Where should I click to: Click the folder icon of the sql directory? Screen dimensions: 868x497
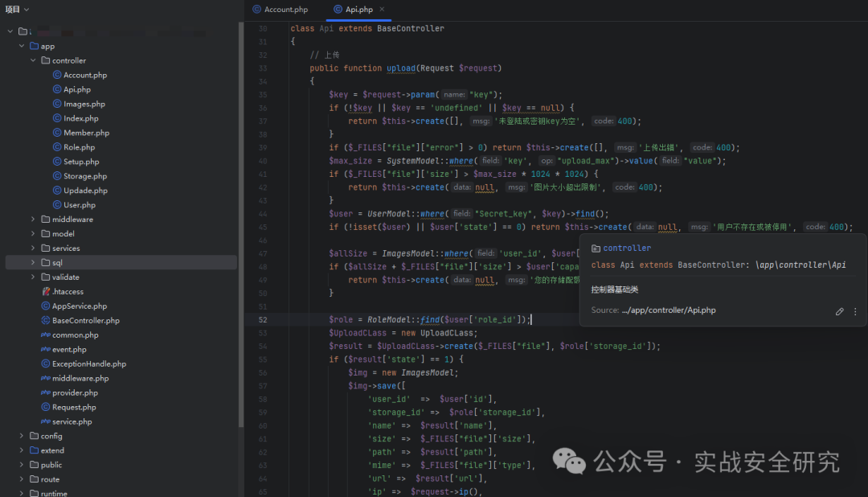tap(45, 263)
